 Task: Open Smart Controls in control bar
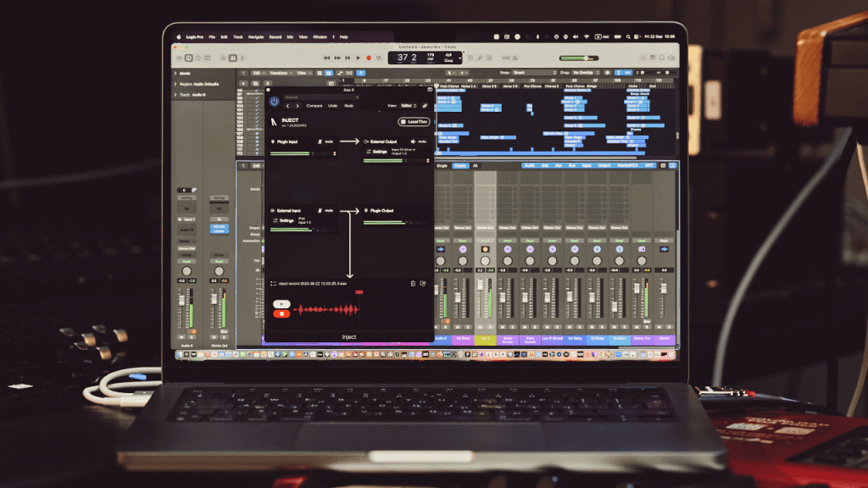[x=224, y=58]
